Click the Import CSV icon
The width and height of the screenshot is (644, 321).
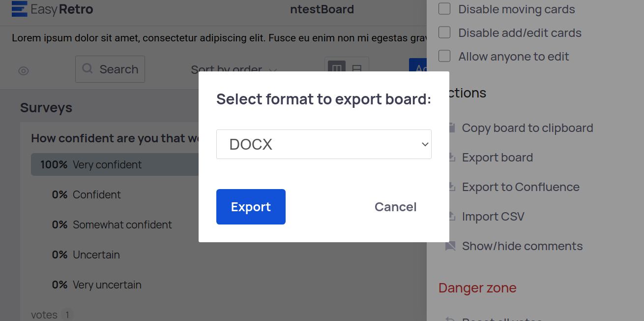tap(450, 217)
